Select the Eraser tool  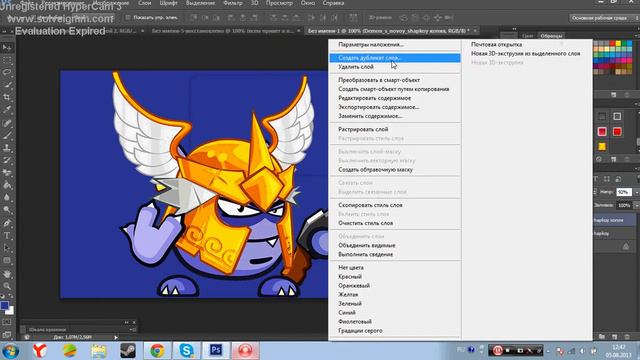(7, 173)
